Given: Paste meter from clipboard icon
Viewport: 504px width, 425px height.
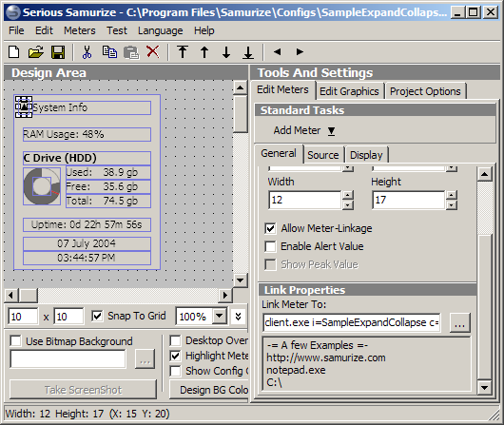Looking at the screenshot, I should click(x=131, y=52).
